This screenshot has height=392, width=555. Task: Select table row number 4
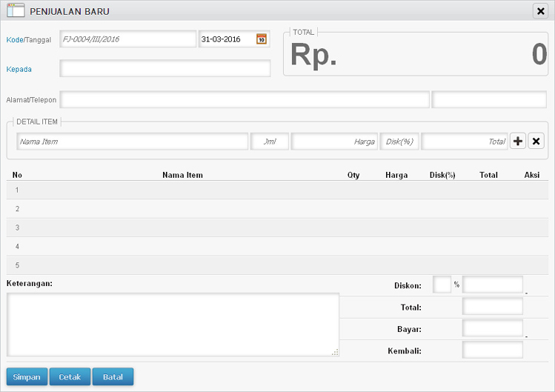point(277,246)
